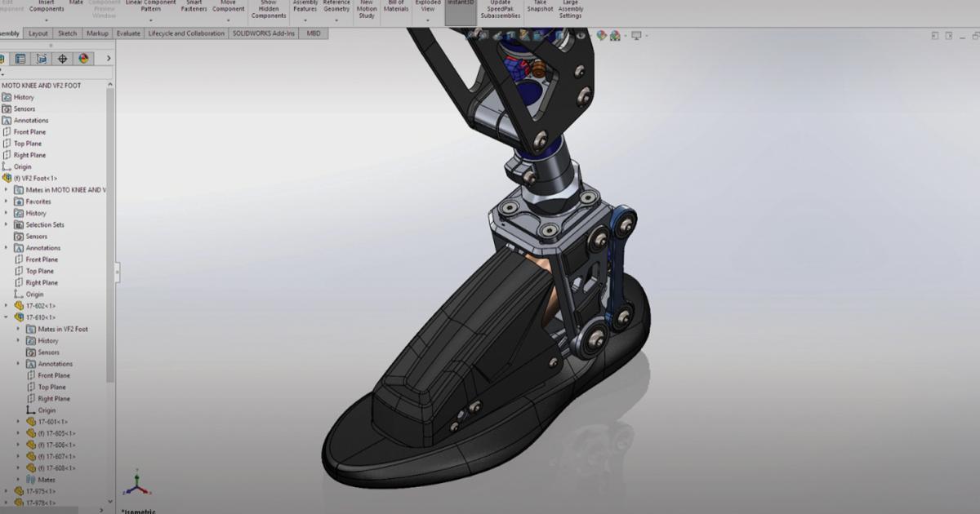
Task: Switch to the Markup tab
Action: [x=98, y=33]
